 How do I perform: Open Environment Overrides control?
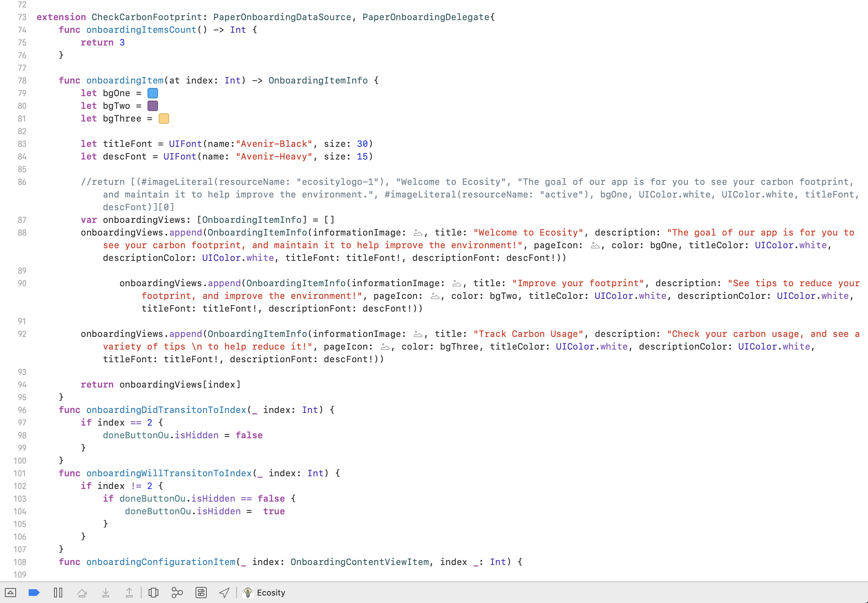coord(201,593)
